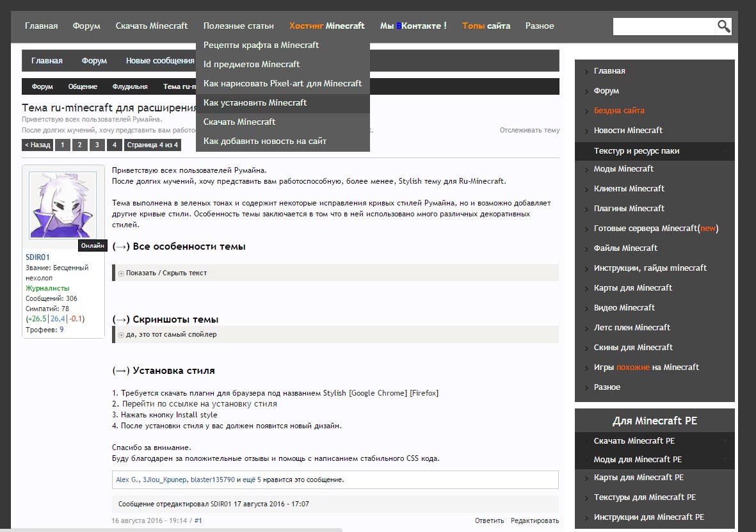The height and width of the screenshot is (532, 756).
Task: Go to page 1 of the thread
Action: [62, 145]
